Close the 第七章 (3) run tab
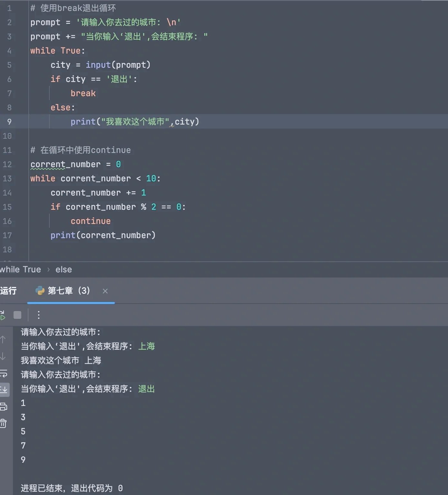Image resolution: width=448 pixels, height=495 pixels. [x=105, y=291]
